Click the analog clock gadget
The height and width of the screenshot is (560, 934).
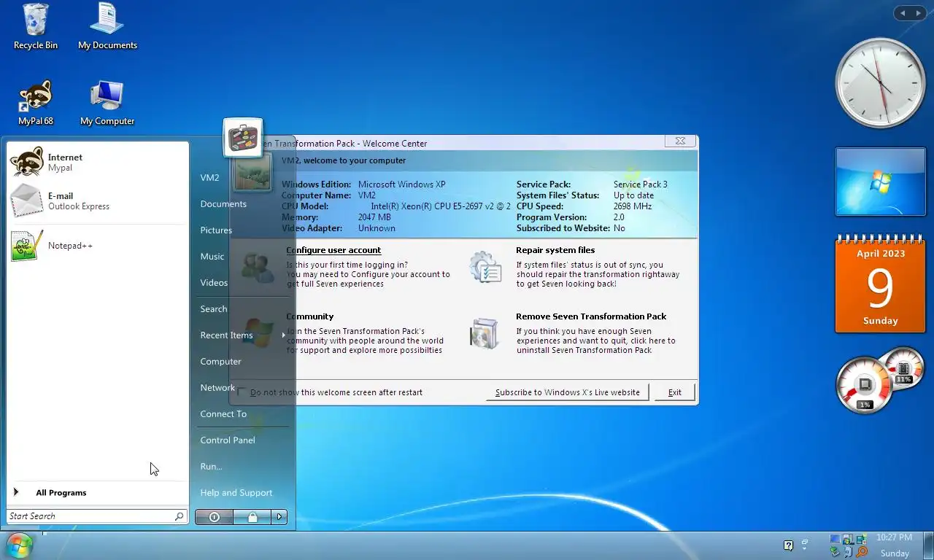tap(880, 82)
